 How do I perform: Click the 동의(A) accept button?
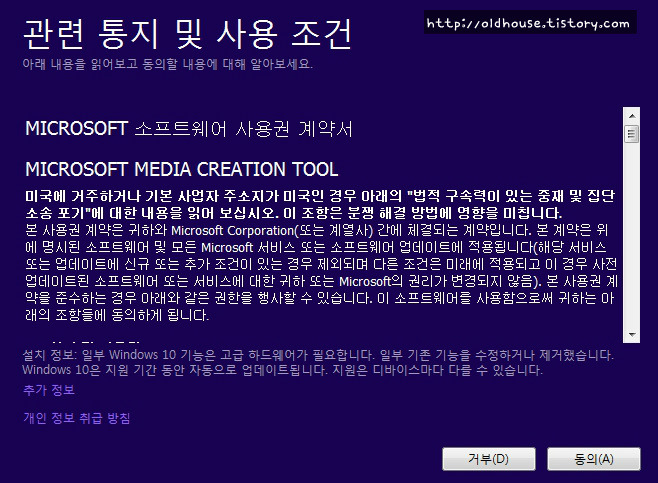point(594,459)
